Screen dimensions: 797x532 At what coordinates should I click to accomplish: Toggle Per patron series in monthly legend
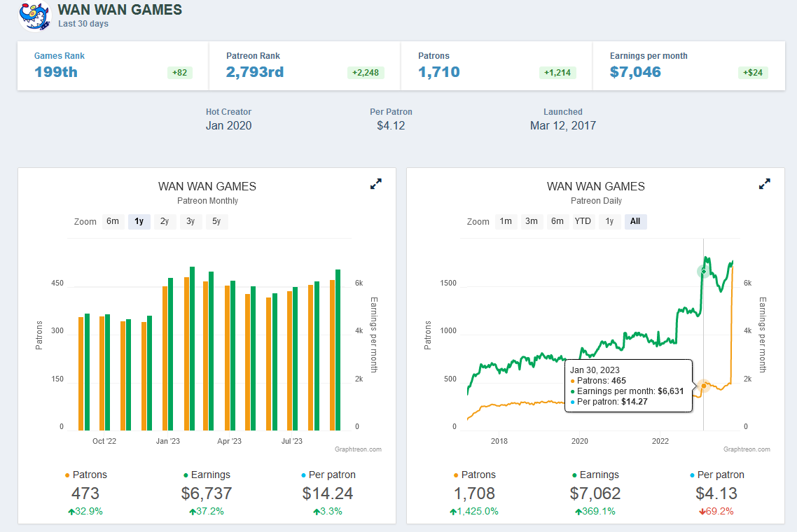328,475
